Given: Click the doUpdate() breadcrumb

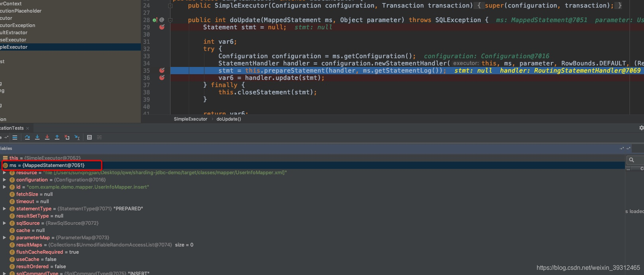Looking at the screenshot, I should tap(229, 119).
